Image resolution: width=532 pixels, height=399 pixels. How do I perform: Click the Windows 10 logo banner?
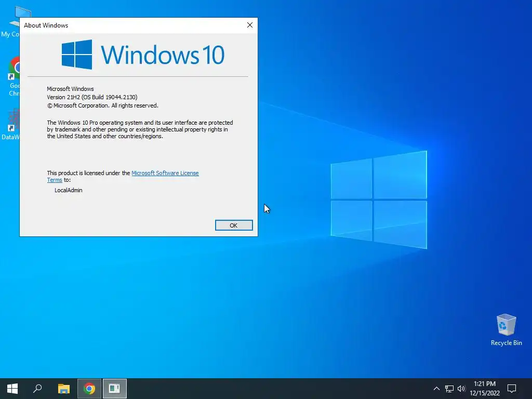tap(143, 55)
